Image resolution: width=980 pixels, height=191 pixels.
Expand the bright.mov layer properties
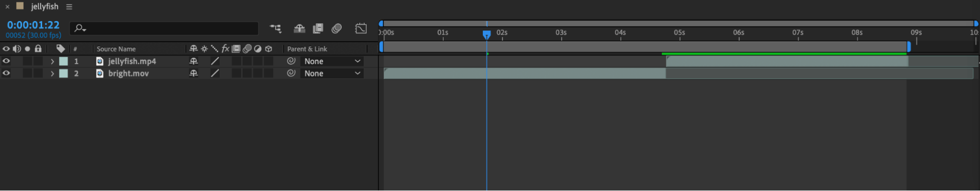click(52, 73)
